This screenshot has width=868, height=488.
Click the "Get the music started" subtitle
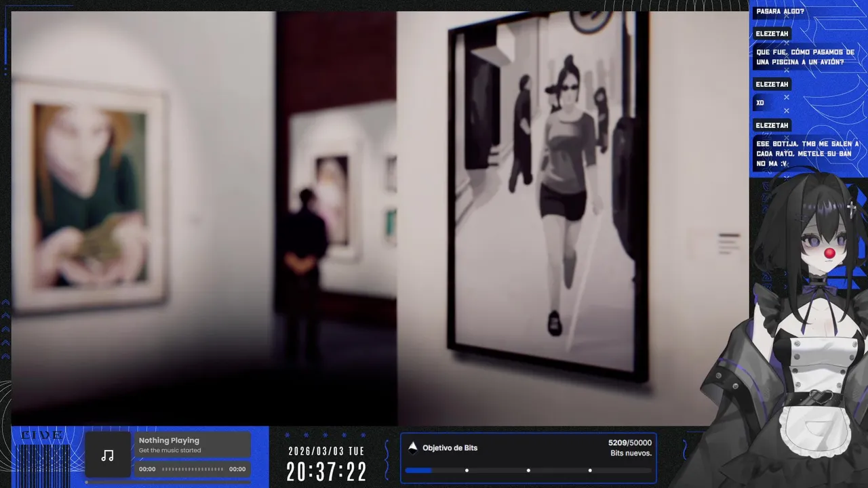[x=170, y=451]
